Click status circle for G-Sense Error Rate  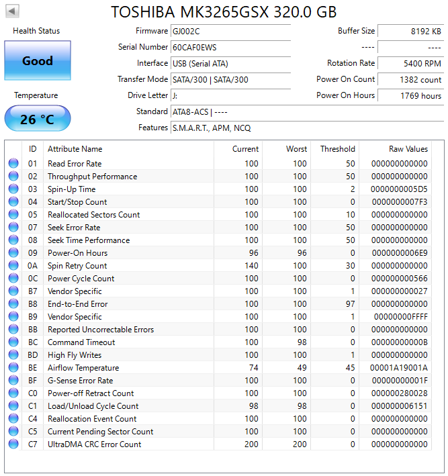pos(13,380)
